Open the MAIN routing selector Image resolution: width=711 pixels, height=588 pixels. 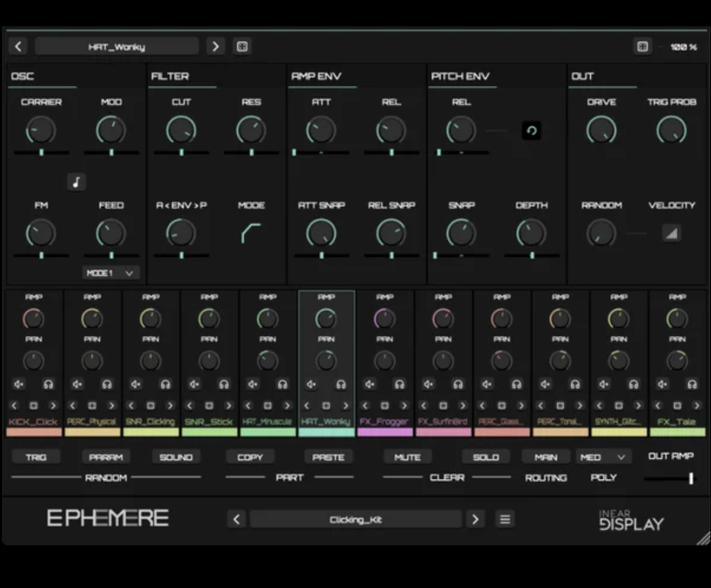[546, 457]
